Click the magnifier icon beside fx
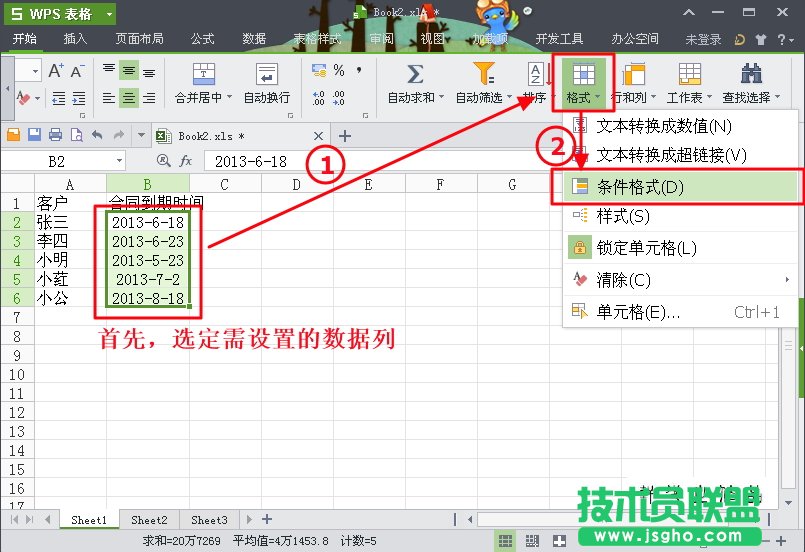The image size is (805, 552). [x=163, y=161]
